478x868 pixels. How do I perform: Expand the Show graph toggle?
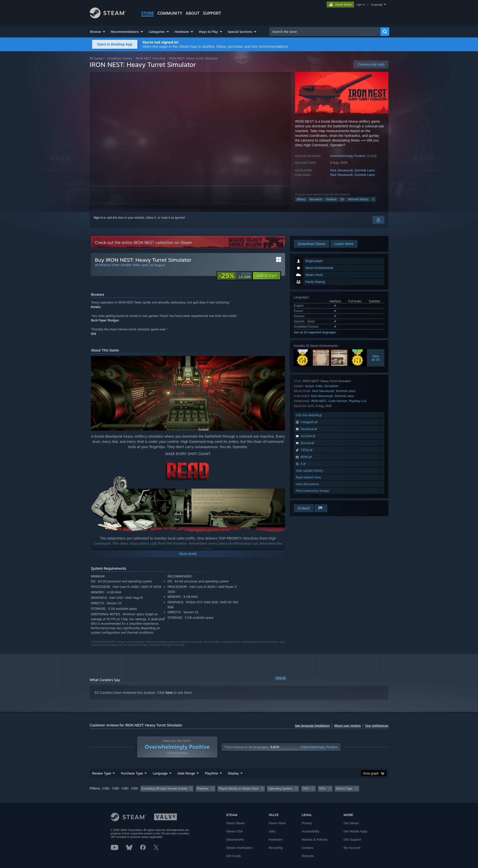tap(373, 773)
